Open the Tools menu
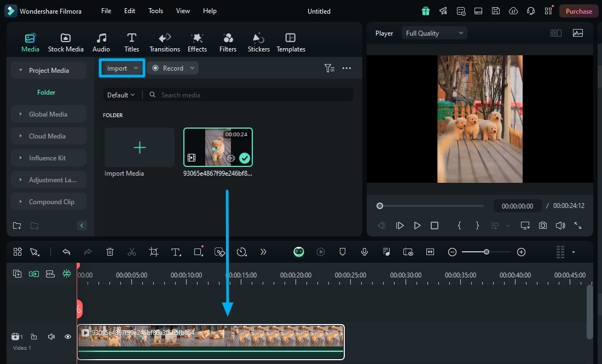This screenshot has height=364, width=602. click(x=155, y=11)
